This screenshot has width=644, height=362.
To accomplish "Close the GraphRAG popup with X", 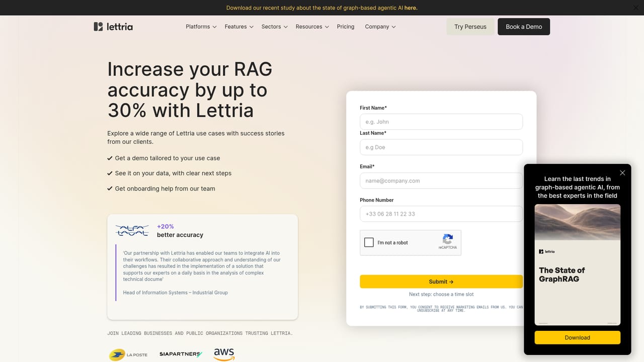I will [x=622, y=172].
